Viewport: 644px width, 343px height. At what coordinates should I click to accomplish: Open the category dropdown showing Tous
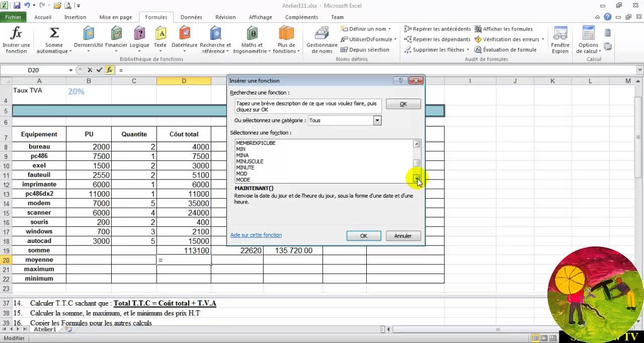[x=377, y=120]
